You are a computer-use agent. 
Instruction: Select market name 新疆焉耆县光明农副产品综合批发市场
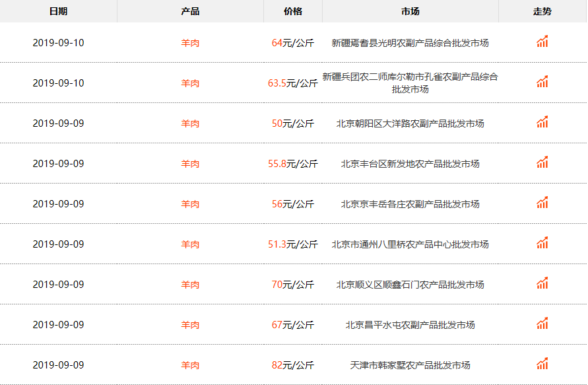(410, 43)
